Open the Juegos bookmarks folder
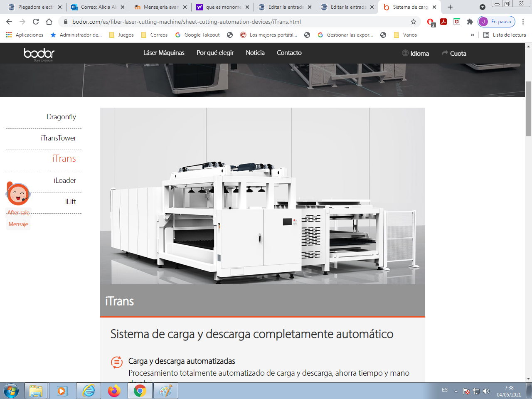 [121, 35]
